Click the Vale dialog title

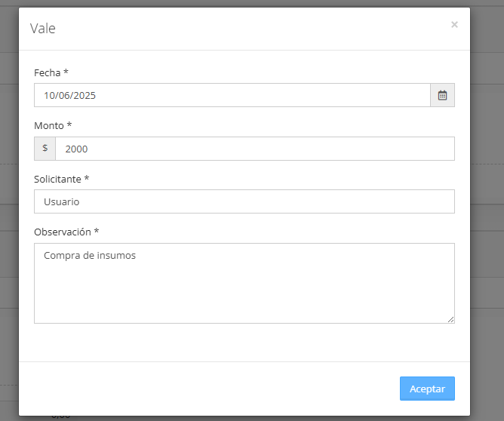(x=43, y=28)
